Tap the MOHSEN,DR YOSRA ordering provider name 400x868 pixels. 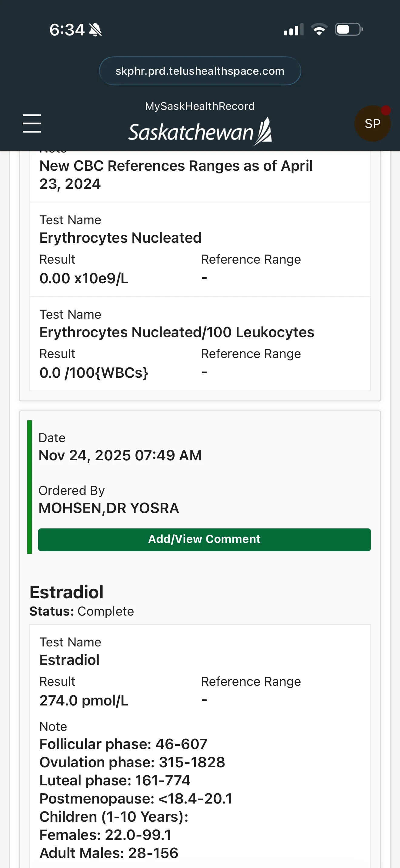tap(108, 508)
